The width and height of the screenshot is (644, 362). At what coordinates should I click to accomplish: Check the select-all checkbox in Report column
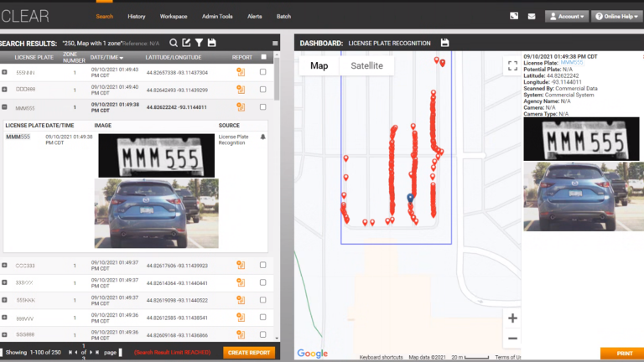(x=264, y=57)
